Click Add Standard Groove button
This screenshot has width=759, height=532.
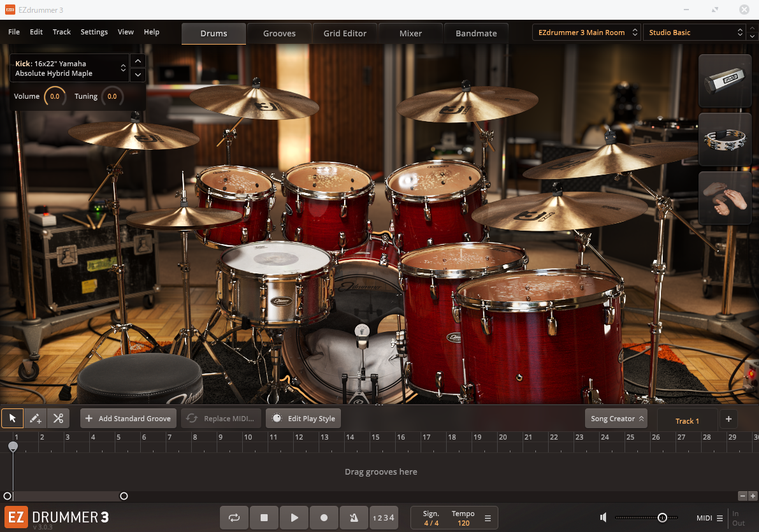tap(128, 419)
